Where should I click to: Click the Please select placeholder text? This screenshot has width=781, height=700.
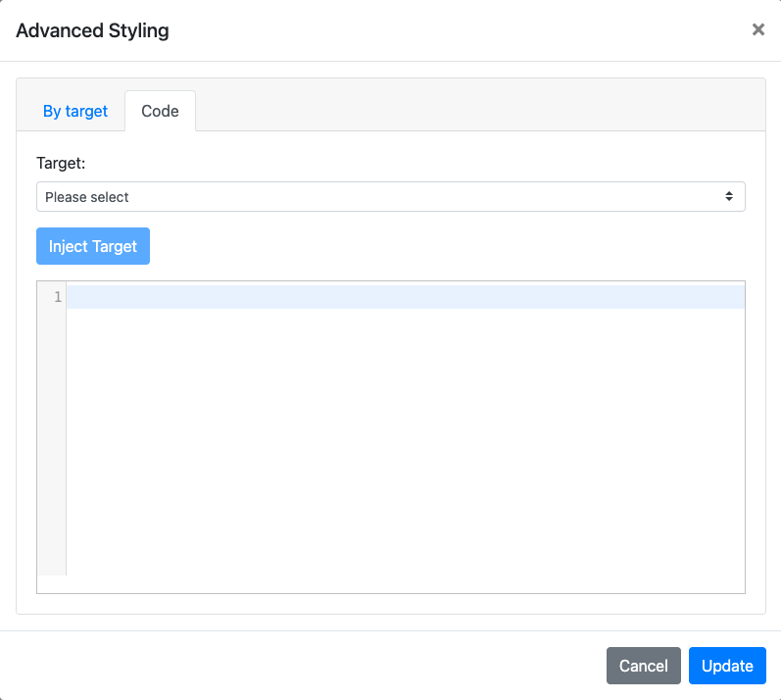(x=87, y=197)
